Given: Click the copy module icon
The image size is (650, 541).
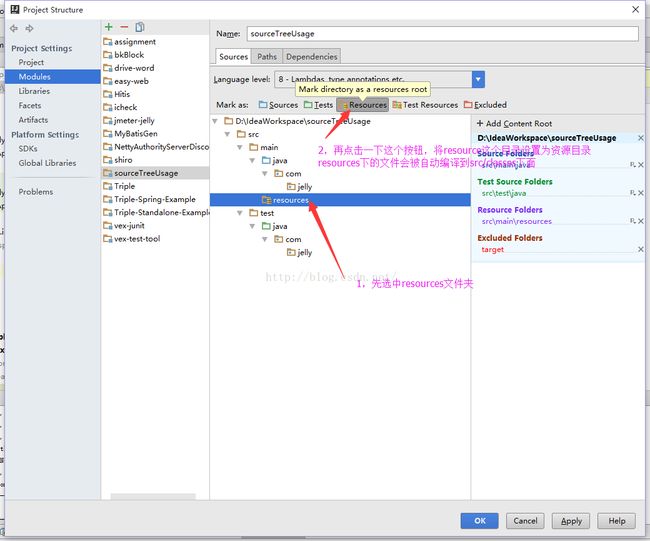Looking at the screenshot, I should (140, 27).
